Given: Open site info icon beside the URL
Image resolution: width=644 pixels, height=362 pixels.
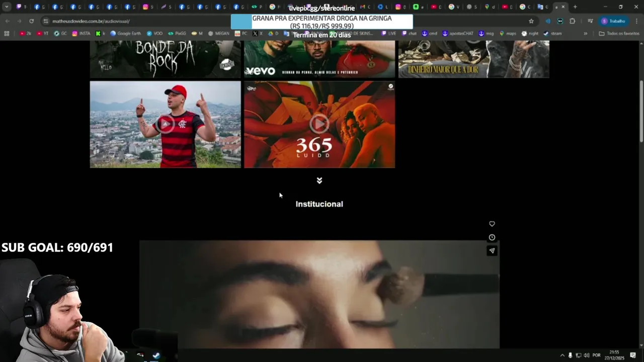Looking at the screenshot, I should [46, 21].
